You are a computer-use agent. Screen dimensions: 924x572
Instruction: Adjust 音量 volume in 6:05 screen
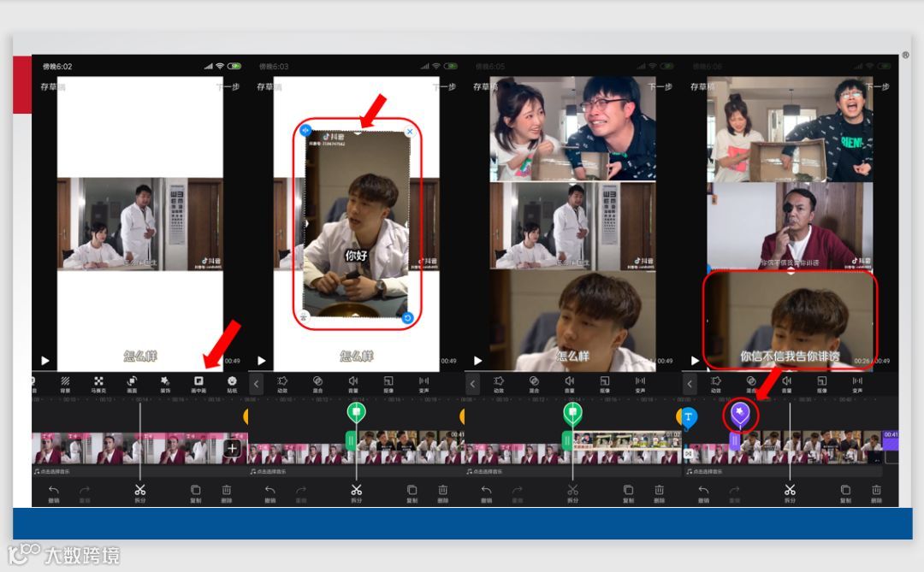[x=569, y=384]
